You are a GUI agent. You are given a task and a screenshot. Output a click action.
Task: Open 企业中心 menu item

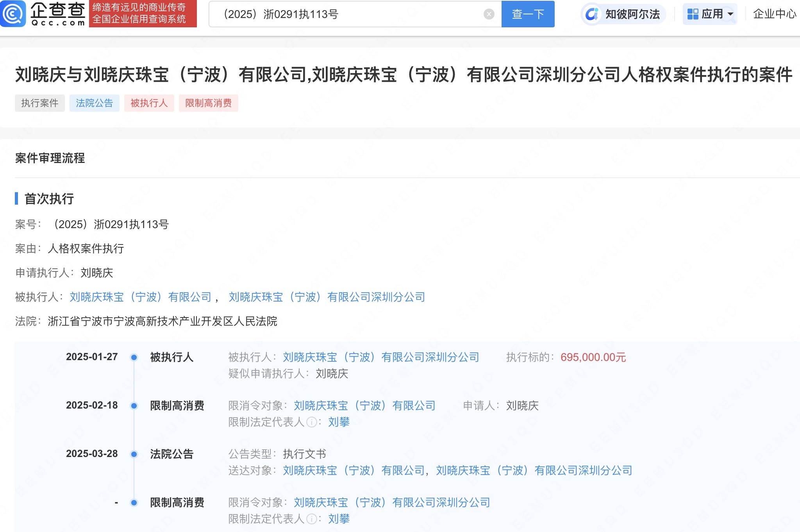774,14
